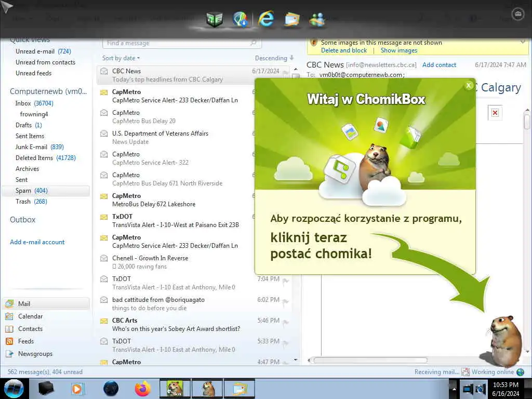Image resolution: width=532 pixels, height=399 pixels.
Task: Open Windows Live Mail dock icon
Action: tap(292, 19)
